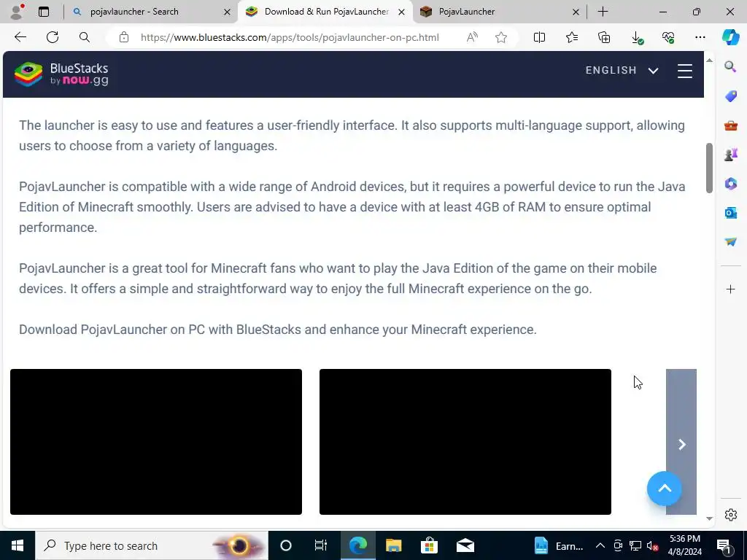The width and height of the screenshot is (747, 560).
Task: Open sidebar Drop paper plane icon
Action: [730, 242]
